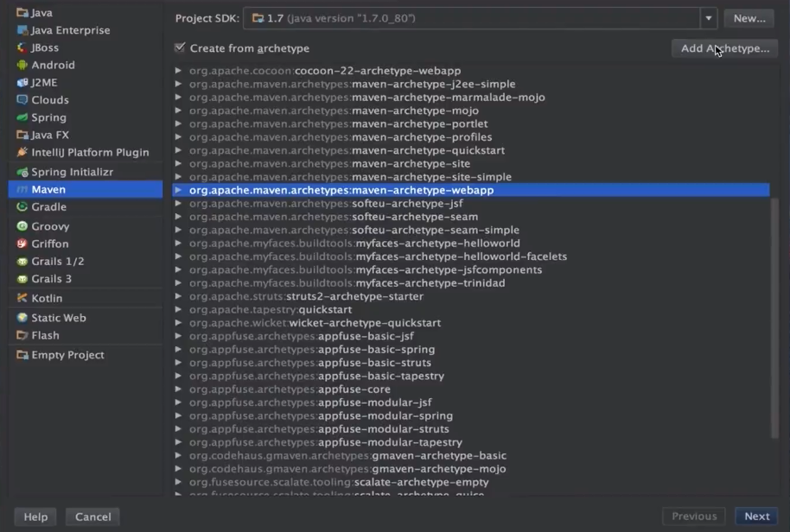This screenshot has height=532, width=790.
Task: Click the Help button
Action: [35, 517]
